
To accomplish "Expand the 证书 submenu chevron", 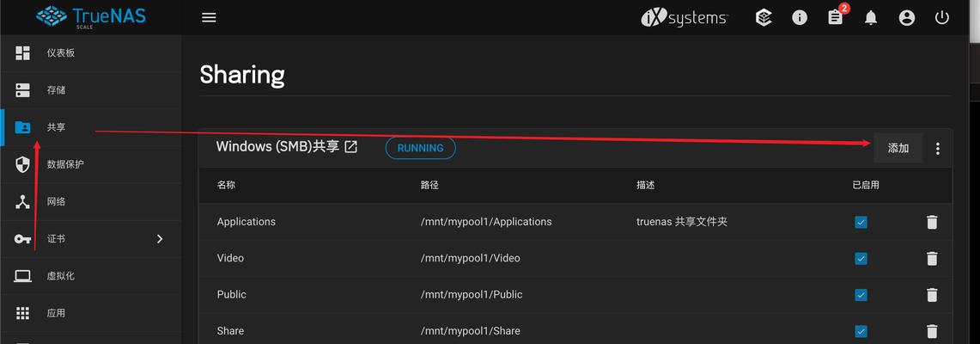I will 160,239.
